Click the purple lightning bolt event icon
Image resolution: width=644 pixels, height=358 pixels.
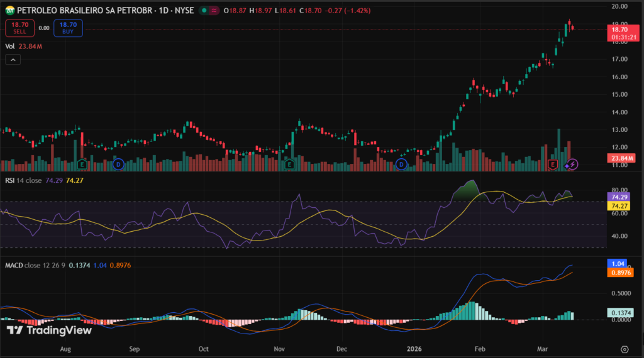point(572,165)
